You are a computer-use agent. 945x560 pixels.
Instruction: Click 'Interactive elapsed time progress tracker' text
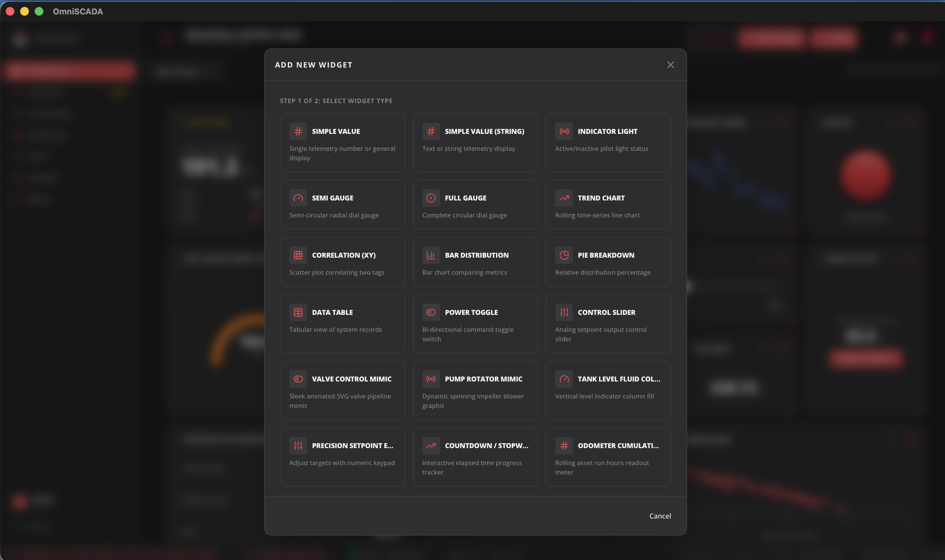[472, 467]
